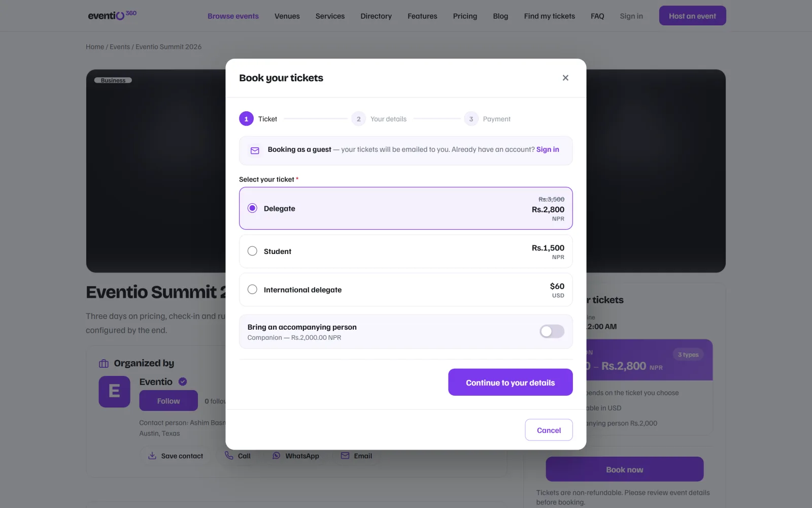812x508 pixels.
Task: Select the International delegate radio button
Action: (252, 290)
